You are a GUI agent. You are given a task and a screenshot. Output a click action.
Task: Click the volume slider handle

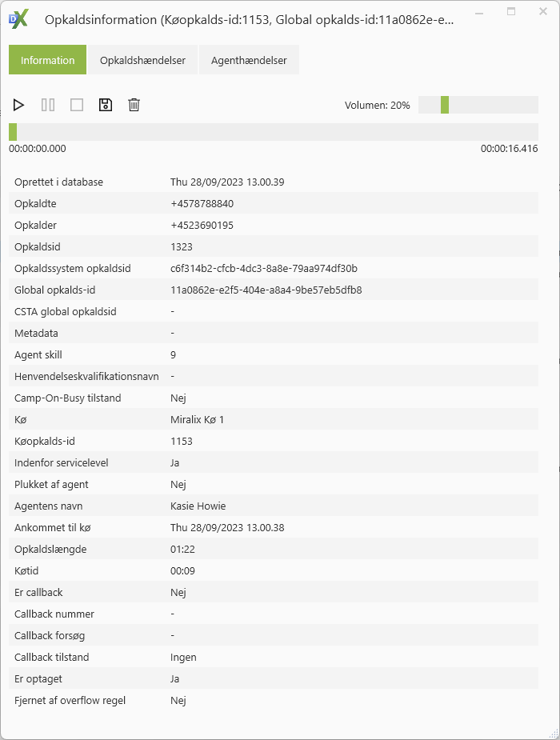coord(445,105)
